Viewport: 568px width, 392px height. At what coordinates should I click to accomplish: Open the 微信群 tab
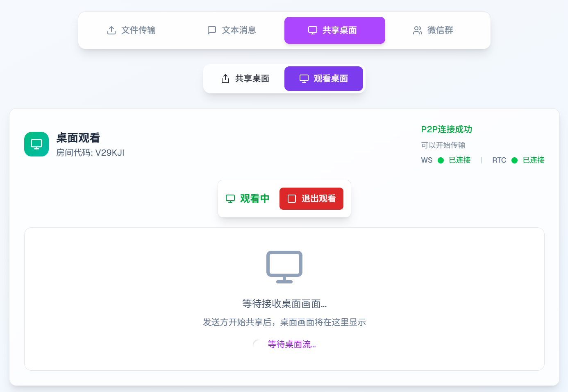pyautogui.click(x=433, y=30)
